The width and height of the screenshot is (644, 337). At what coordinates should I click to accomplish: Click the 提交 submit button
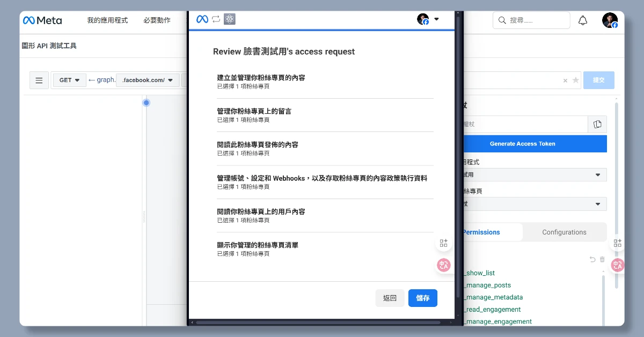pyautogui.click(x=598, y=80)
